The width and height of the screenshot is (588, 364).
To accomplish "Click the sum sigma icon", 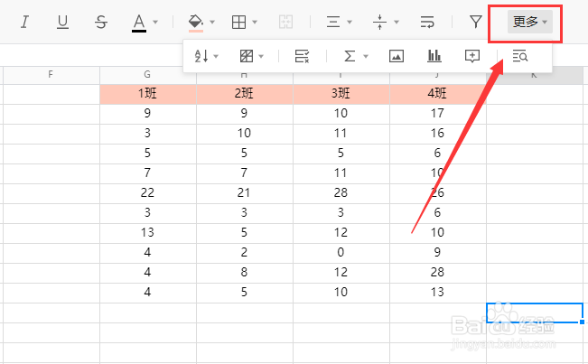I will (350, 57).
